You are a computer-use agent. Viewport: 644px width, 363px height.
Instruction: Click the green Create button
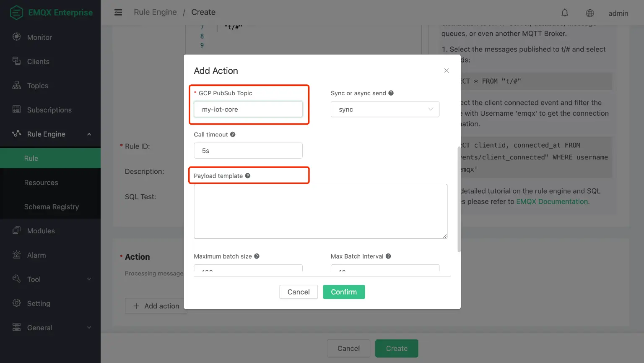click(396, 348)
